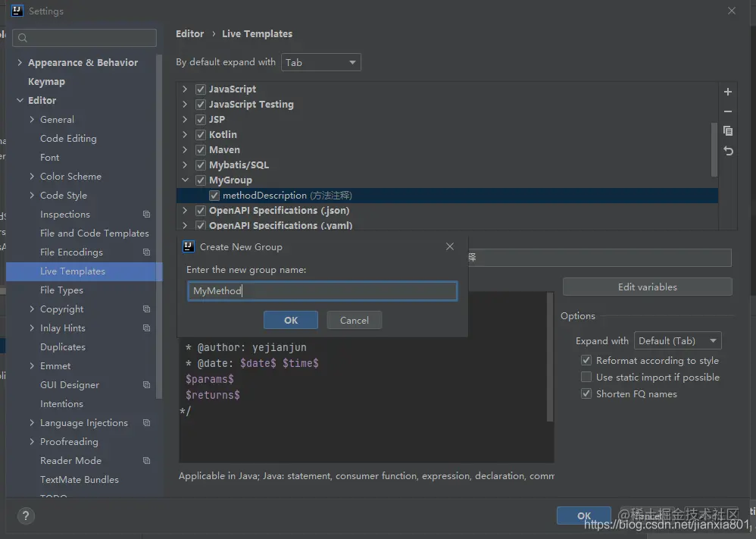Expand the JavaScript template group
The width and height of the screenshot is (756, 539).
[x=185, y=89]
